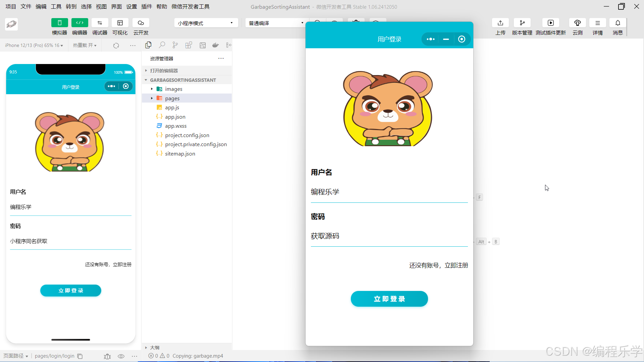Screen dimensions: 644x362
Task: Click the search icon in editor sidebar
Action: 162,45
